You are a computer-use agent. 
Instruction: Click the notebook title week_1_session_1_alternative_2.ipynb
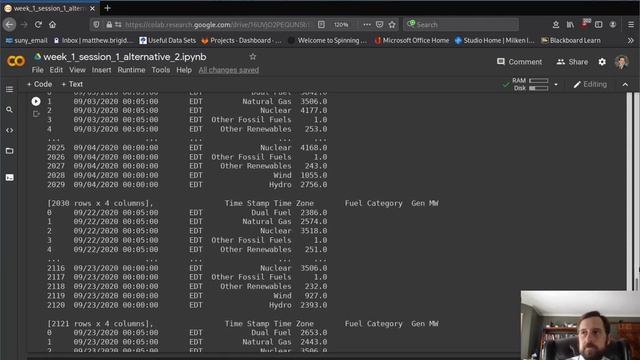pos(124,57)
